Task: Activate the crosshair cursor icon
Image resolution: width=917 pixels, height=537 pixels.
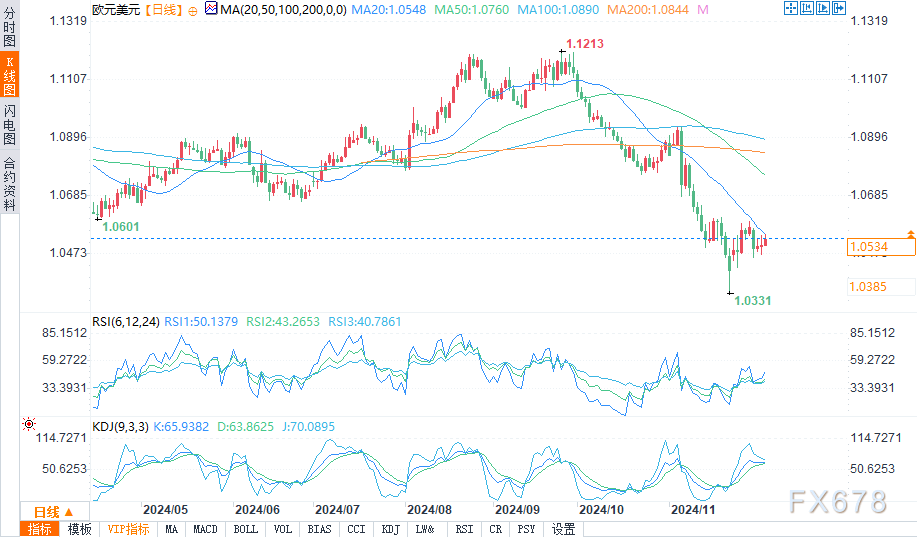Action: click(791, 8)
